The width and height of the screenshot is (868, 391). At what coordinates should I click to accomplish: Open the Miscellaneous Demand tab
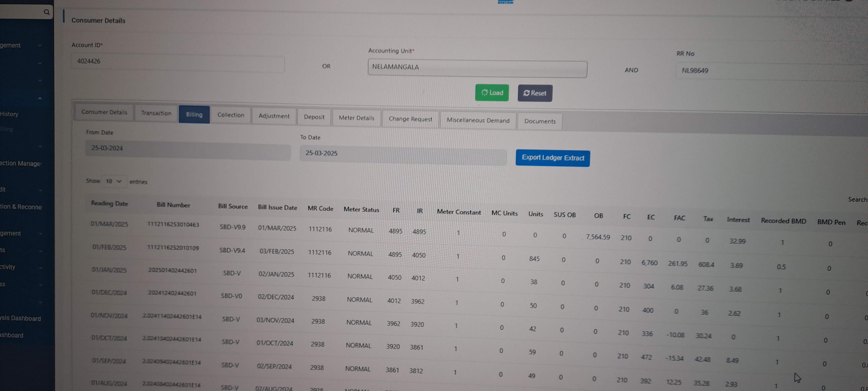(478, 120)
